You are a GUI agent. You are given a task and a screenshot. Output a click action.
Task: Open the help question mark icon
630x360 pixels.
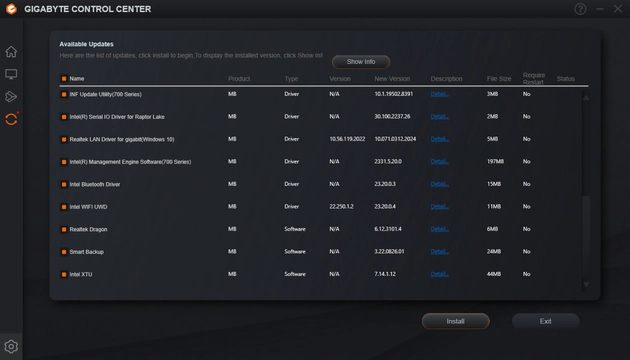pyautogui.click(x=580, y=9)
